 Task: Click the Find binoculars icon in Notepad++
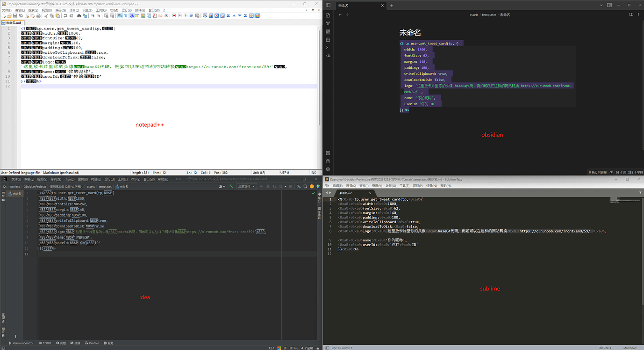(x=79, y=15)
